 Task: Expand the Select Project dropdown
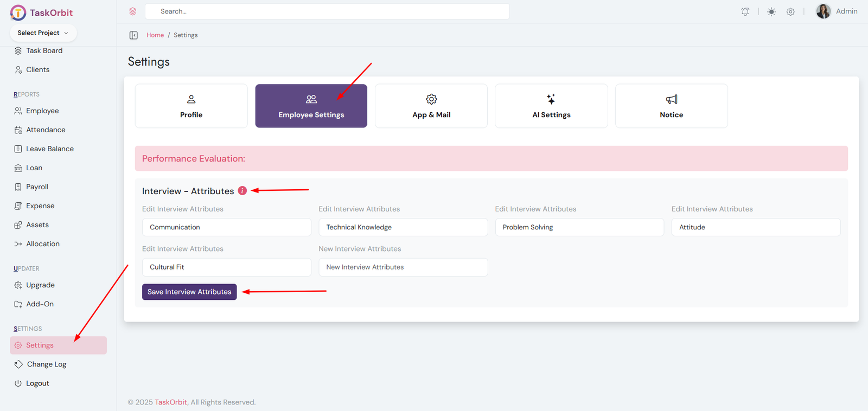pos(43,33)
